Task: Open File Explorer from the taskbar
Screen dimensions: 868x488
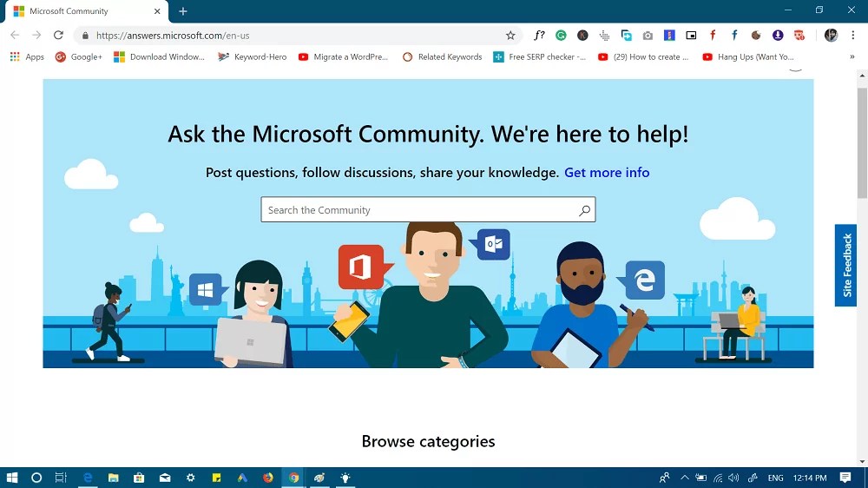Action: coord(113,478)
